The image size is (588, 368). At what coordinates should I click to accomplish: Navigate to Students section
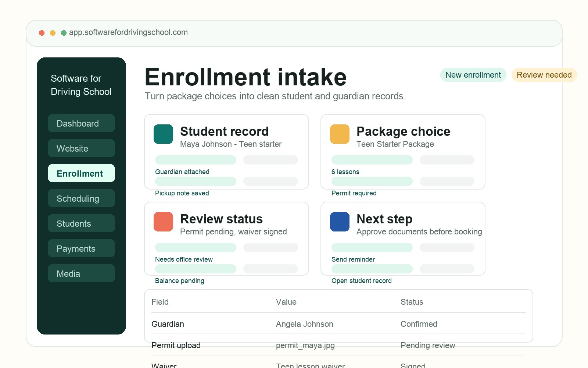click(81, 223)
